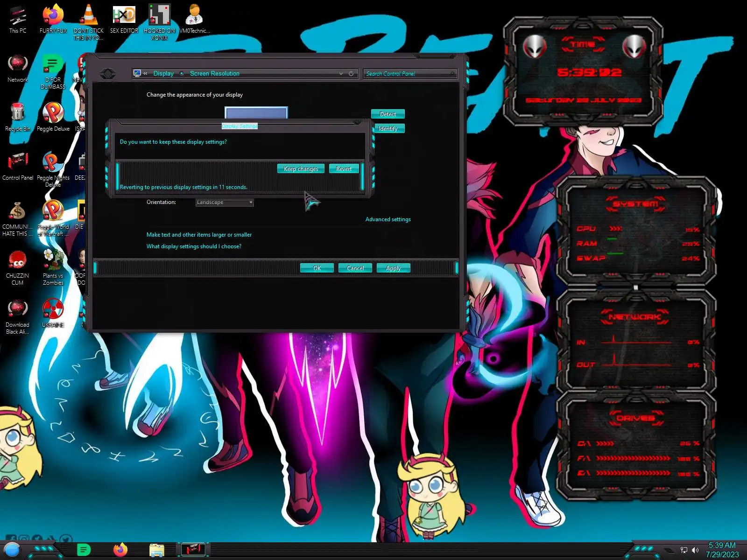Show hidden tray icons
This screenshot has width=747, height=560.
click(x=669, y=551)
